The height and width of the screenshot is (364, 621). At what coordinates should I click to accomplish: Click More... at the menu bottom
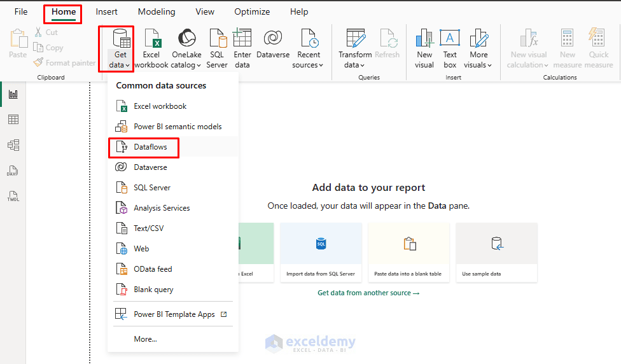[173, 339]
